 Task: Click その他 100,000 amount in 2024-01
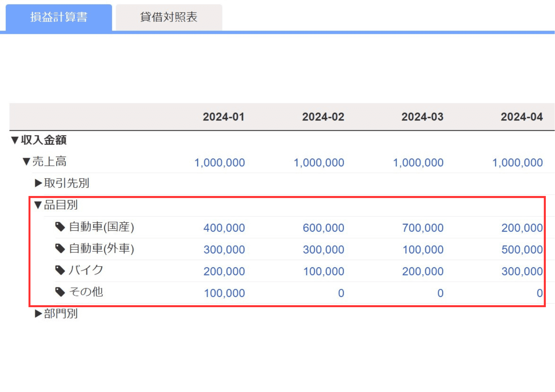(224, 293)
